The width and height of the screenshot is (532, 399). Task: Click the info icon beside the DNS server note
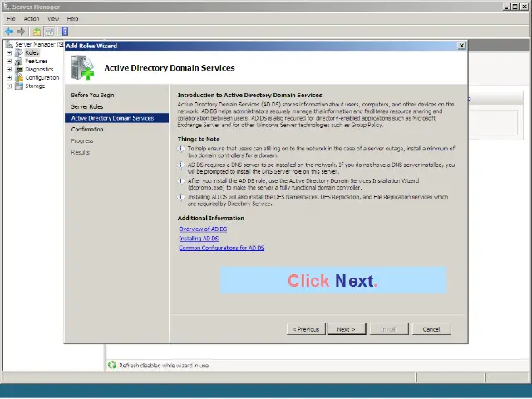pos(181,165)
